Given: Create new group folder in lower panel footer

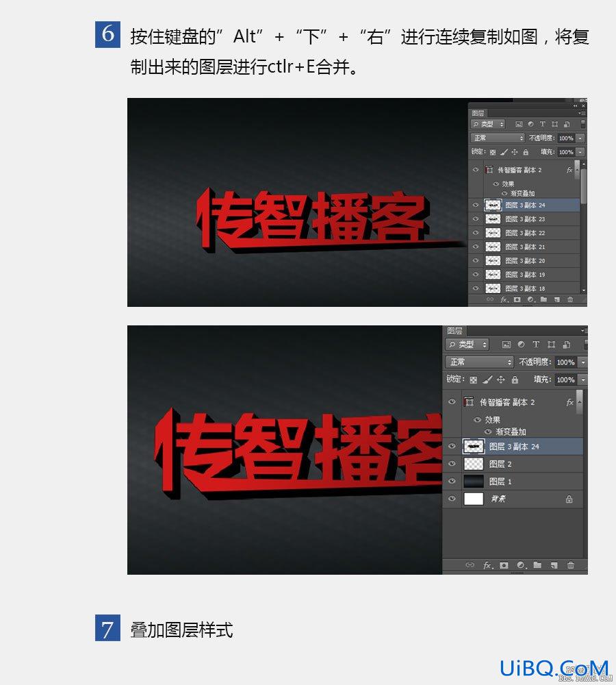Looking at the screenshot, I should (537, 565).
